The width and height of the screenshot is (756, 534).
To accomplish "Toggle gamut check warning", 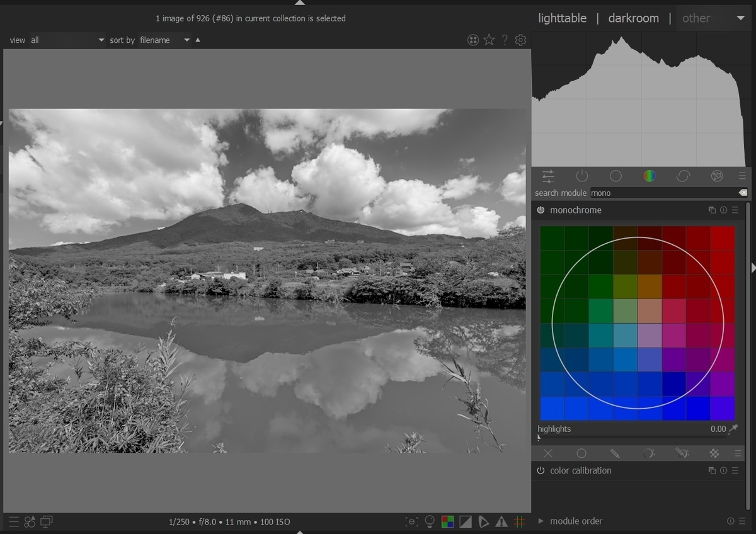I will [501, 521].
